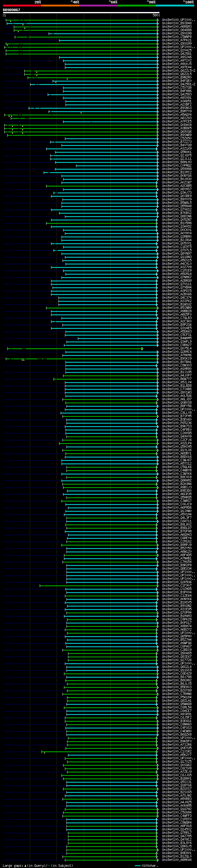197x868 pixels.
Task: Select hit label UniRef100_Q2V425
Action: pyautogui.click(x=176, y=50)
